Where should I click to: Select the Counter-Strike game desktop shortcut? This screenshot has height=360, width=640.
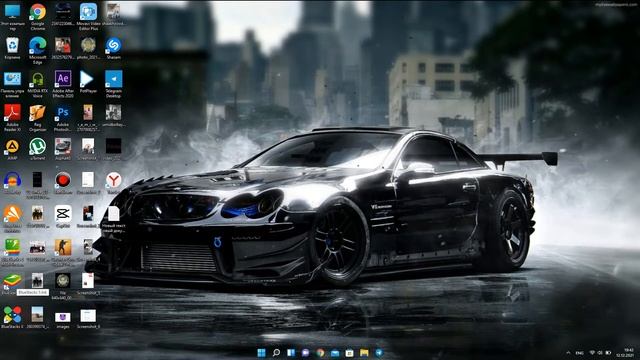tap(63, 247)
